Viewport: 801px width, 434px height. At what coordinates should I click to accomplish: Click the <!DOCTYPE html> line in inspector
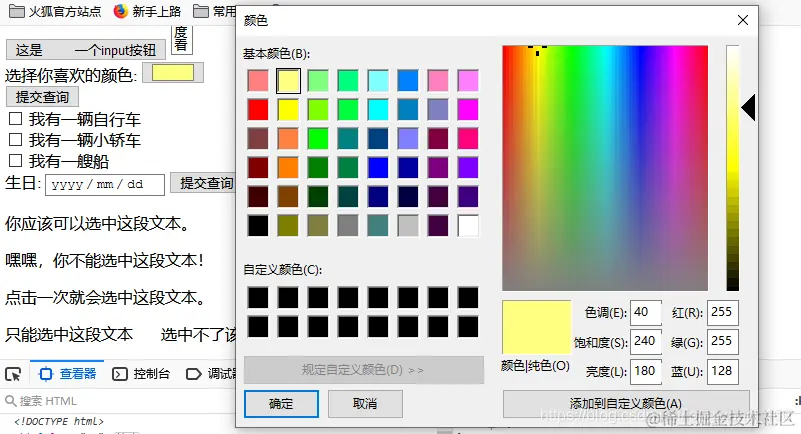coord(59,422)
